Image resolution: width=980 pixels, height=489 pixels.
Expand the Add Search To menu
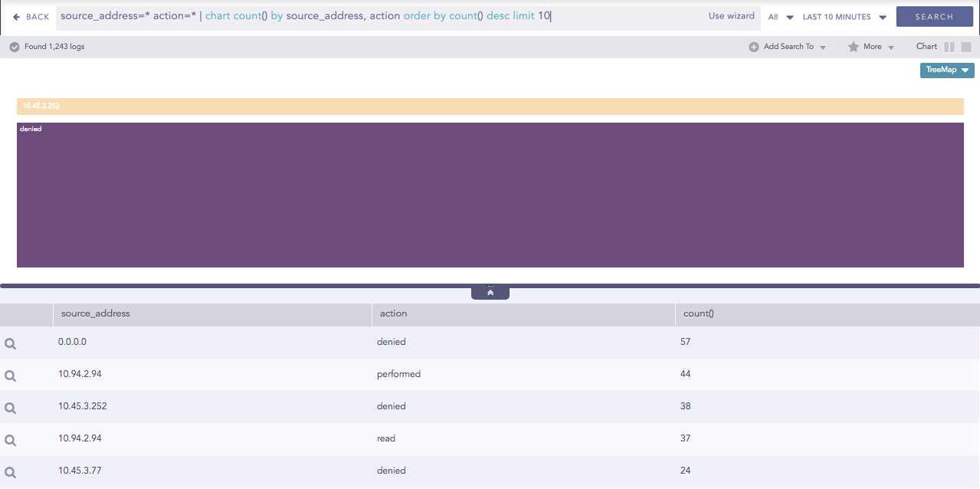788,46
